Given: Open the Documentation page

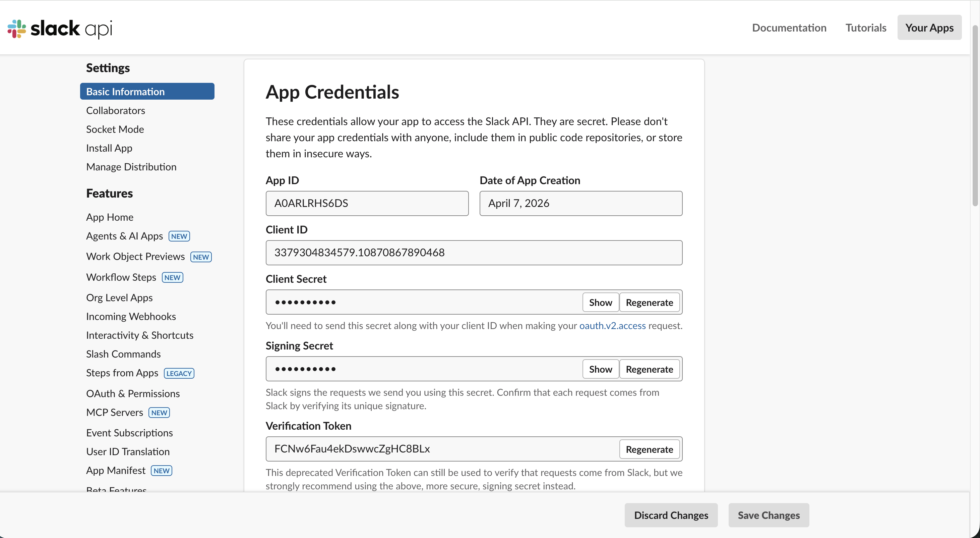Looking at the screenshot, I should [789, 28].
